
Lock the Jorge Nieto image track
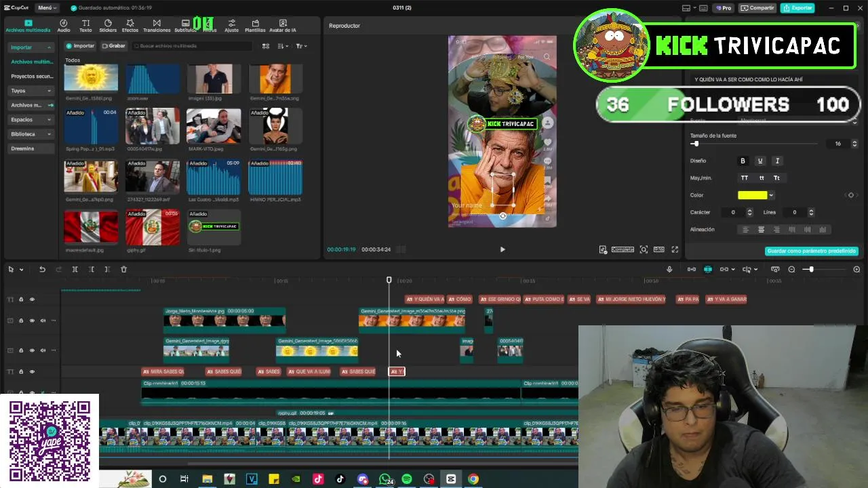coord(21,321)
